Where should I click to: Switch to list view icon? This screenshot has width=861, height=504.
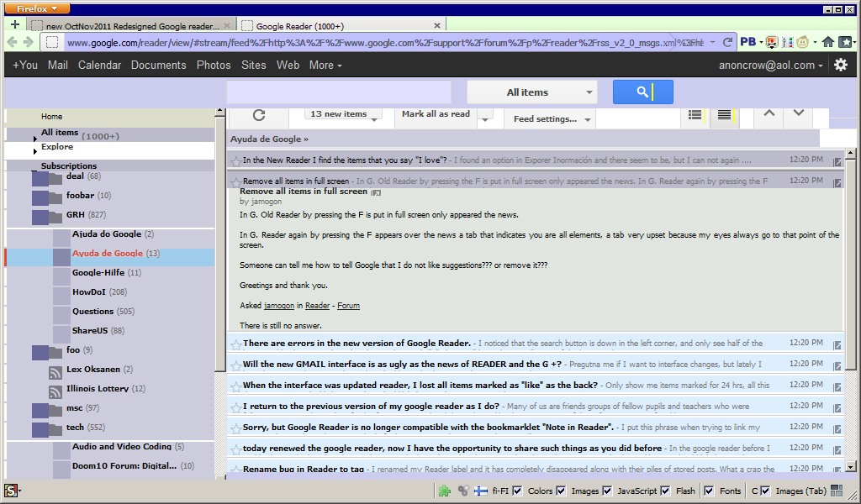tap(724, 114)
